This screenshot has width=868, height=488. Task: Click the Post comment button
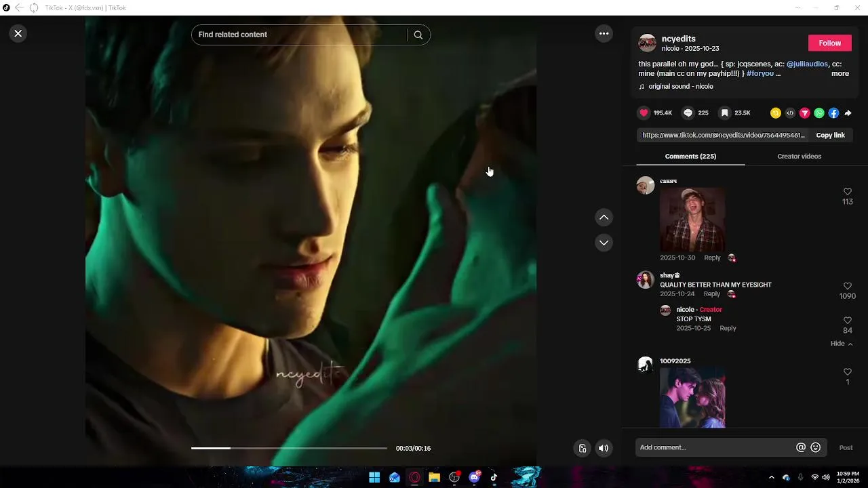[846, 447]
